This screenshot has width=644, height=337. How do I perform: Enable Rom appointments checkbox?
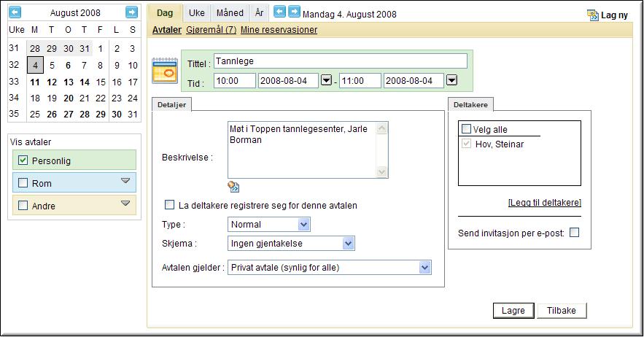point(23,183)
